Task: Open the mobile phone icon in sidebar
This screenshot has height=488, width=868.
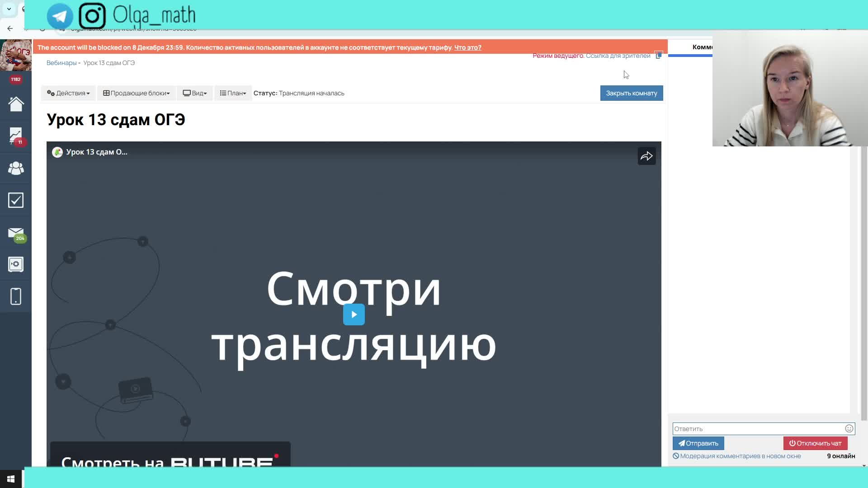Action: pyautogui.click(x=16, y=296)
